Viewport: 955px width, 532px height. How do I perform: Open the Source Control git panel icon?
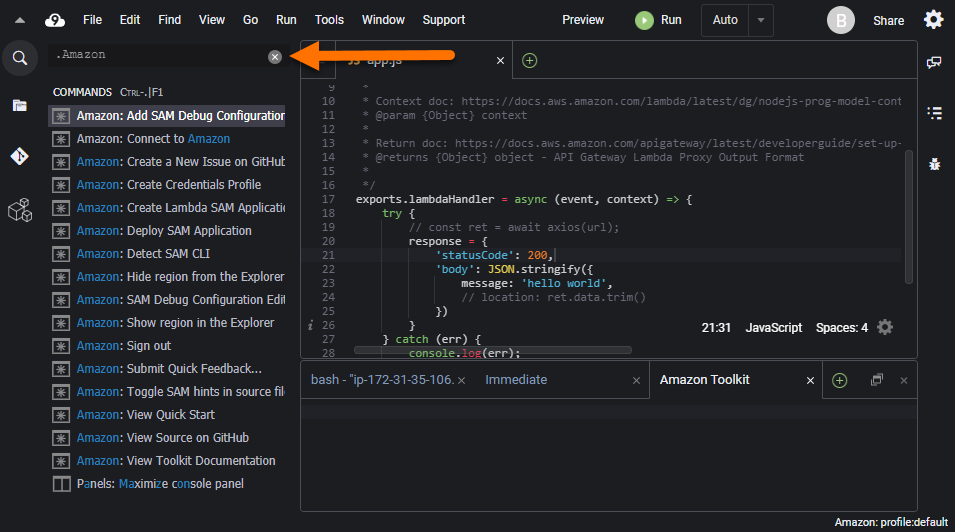(x=19, y=157)
